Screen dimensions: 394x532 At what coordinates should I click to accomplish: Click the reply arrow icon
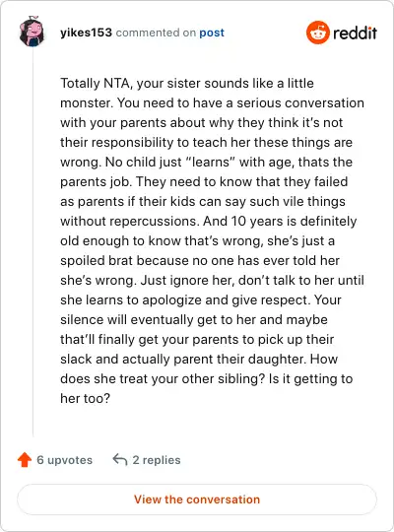tap(120, 460)
